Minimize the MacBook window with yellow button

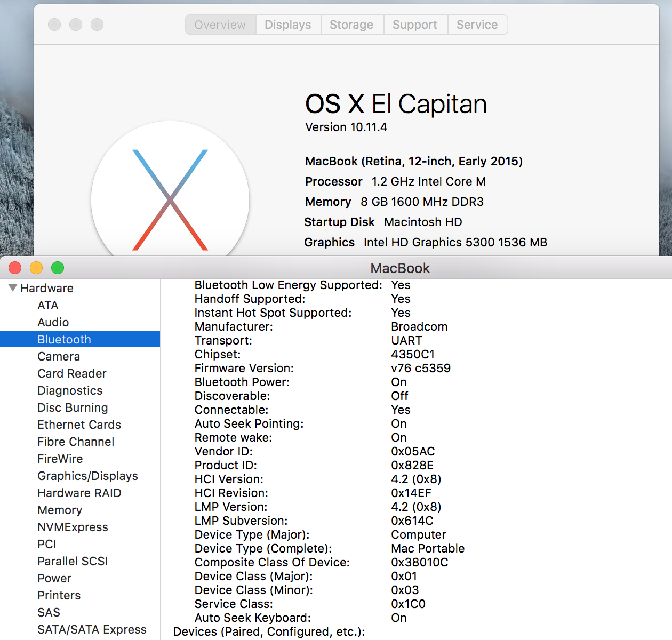click(x=36, y=268)
